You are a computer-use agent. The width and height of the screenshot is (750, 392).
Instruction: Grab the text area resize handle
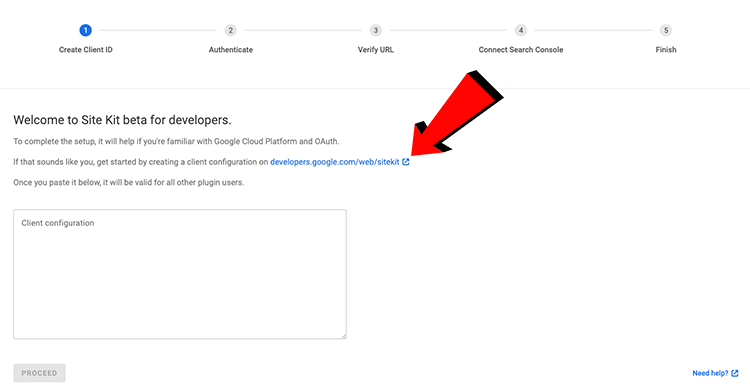[343, 336]
